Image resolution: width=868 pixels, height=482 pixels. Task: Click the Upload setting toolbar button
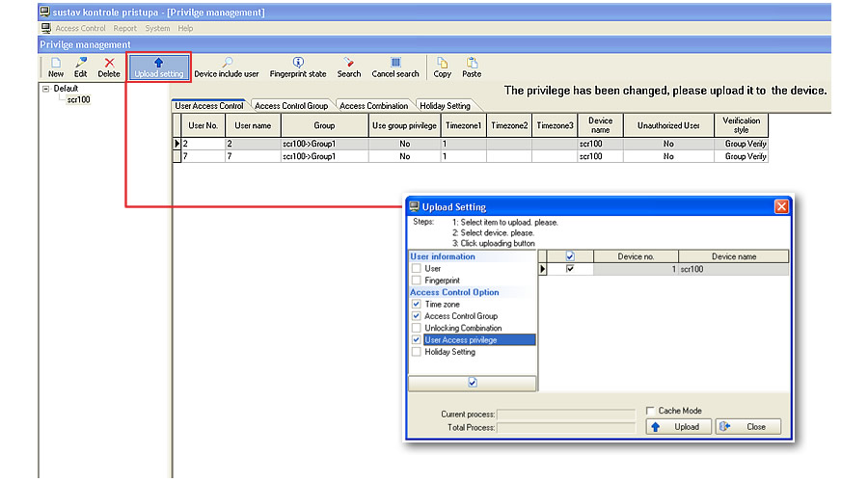[158, 67]
